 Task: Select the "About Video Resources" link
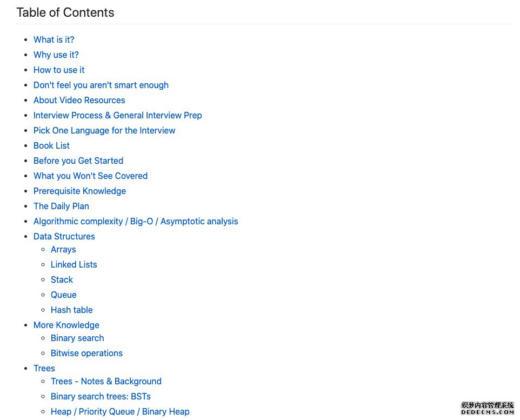click(x=79, y=100)
